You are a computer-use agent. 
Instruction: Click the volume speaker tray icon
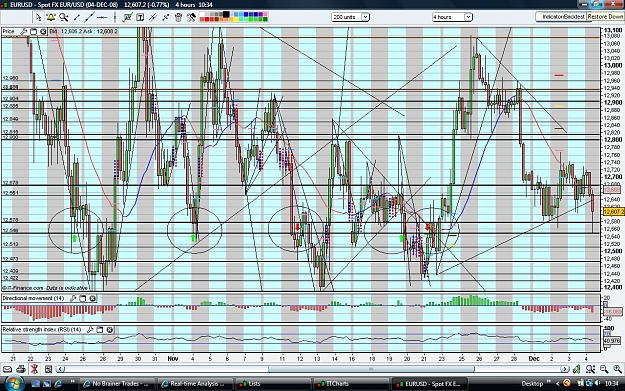(597, 383)
